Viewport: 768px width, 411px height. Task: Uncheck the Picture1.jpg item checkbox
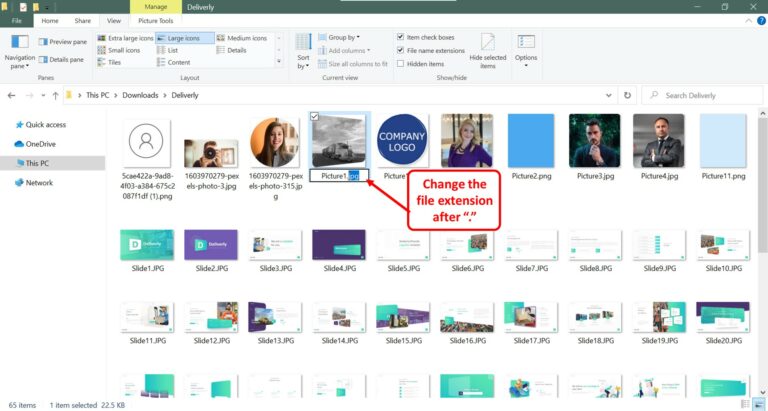coord(314,117)
